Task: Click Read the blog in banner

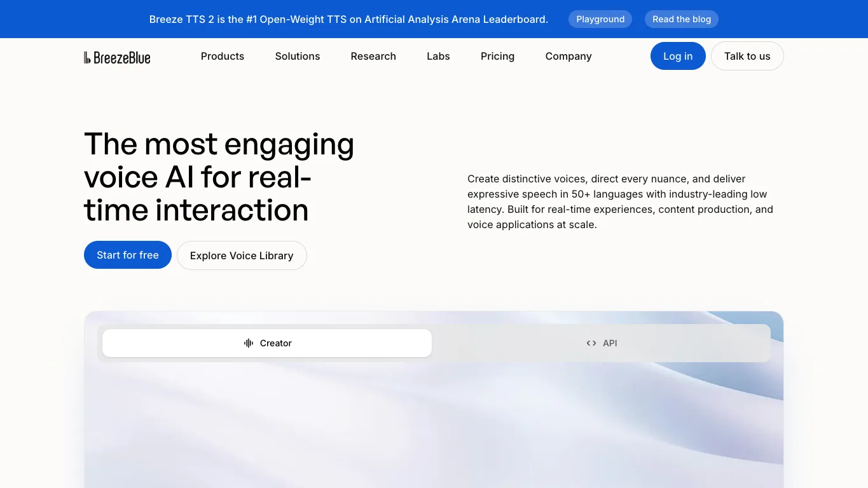Action: pos(682,19)
